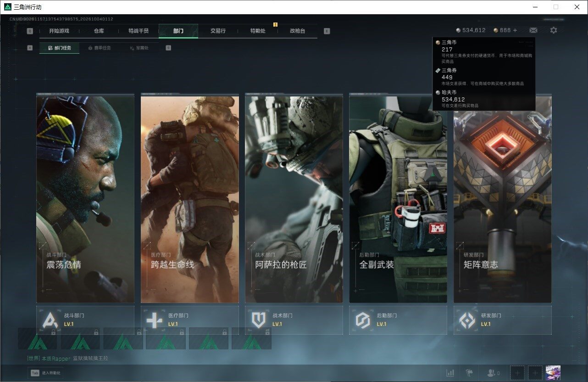Click the player avatar thumbnail

[553, 373]
